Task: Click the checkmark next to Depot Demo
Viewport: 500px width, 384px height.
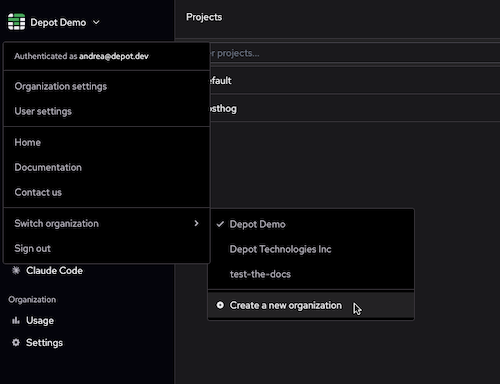Action: pos(220,224)
